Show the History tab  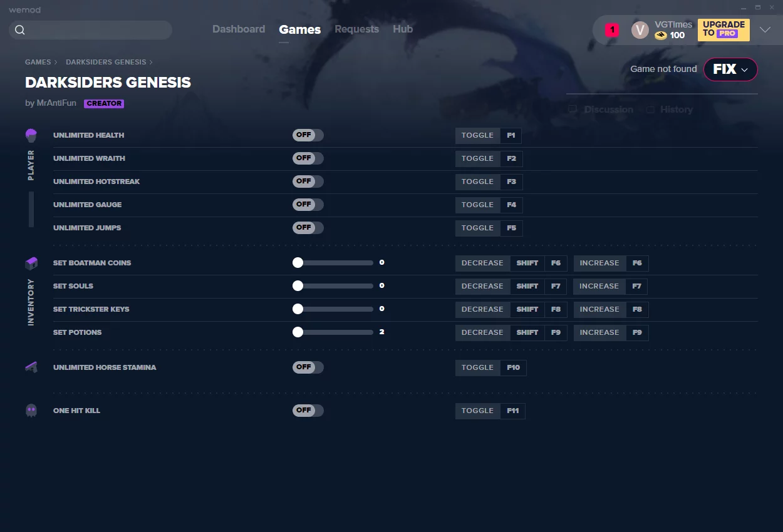669,110
